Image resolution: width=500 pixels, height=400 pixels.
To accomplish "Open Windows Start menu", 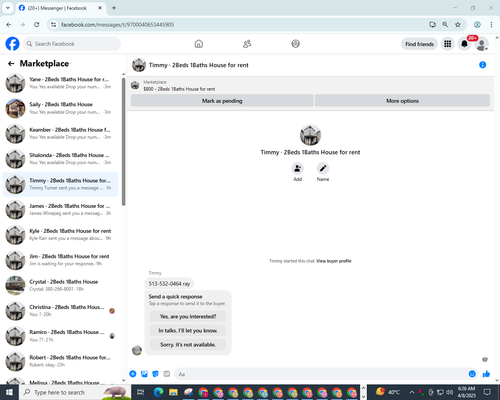I will (x=9, y=392).
